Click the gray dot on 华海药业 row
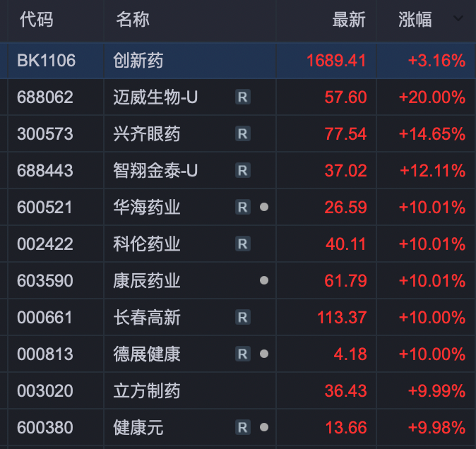 coord(264,208)
